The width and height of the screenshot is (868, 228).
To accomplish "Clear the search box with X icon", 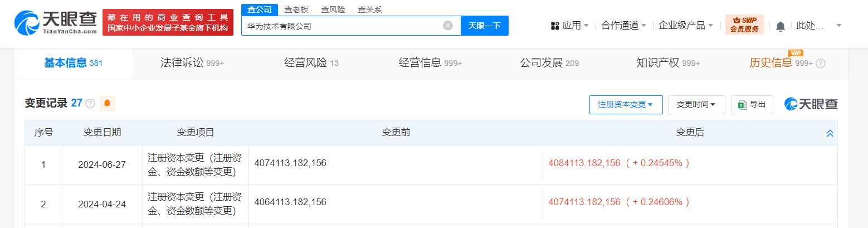I will coord(448,26).
